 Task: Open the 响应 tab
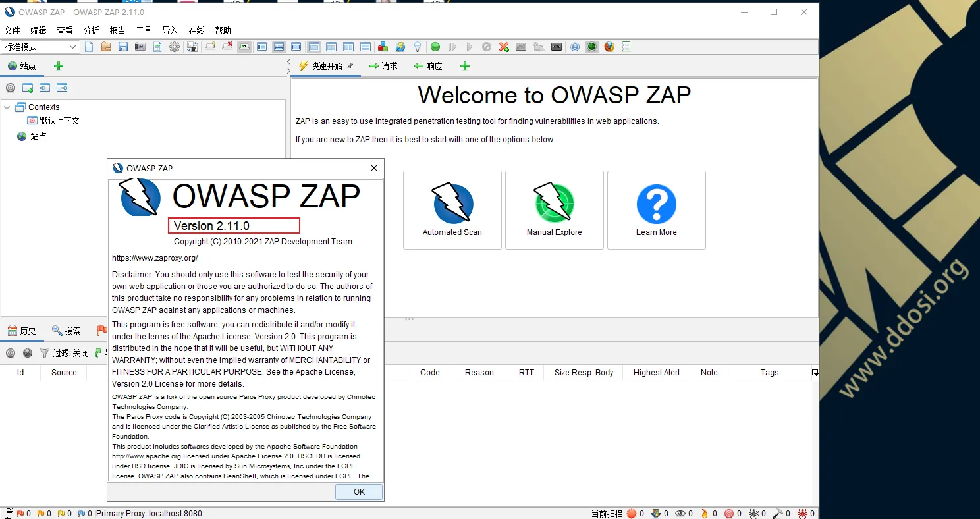(428, 66)
